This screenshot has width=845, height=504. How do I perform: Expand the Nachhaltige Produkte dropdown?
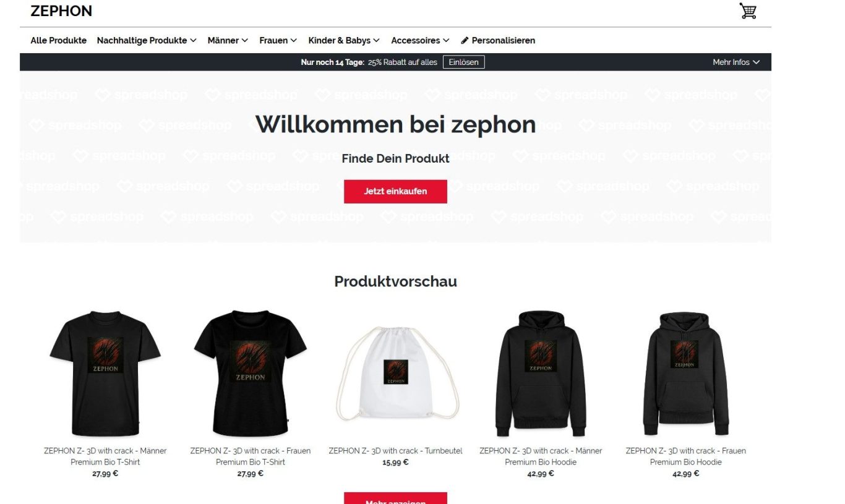pos(147,40)
